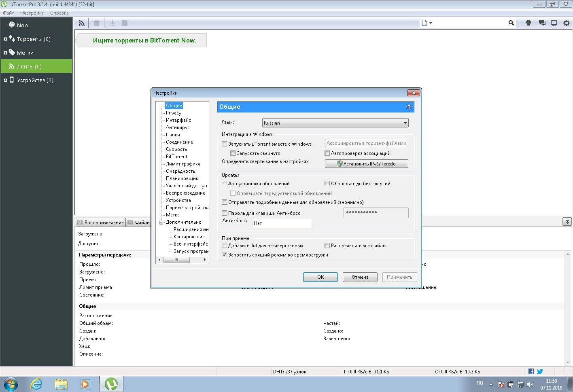The width and height of the screenshot is (573, 392).
Task: Click the remote monitor icon
Action: click(x=554, y=23)
